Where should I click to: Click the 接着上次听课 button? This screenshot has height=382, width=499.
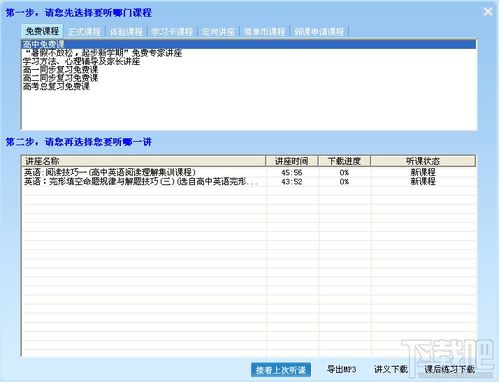click(281, 370)
